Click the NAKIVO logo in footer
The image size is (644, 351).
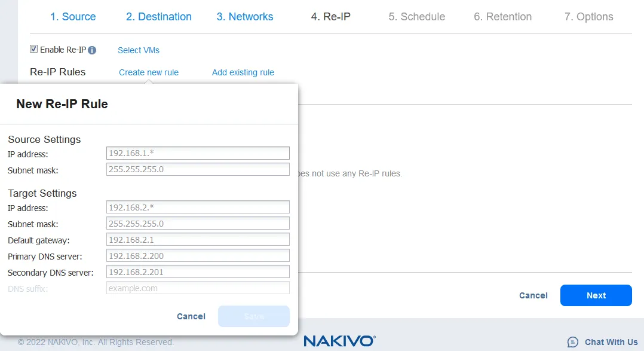pyautogui.click(x=339, y=341)
